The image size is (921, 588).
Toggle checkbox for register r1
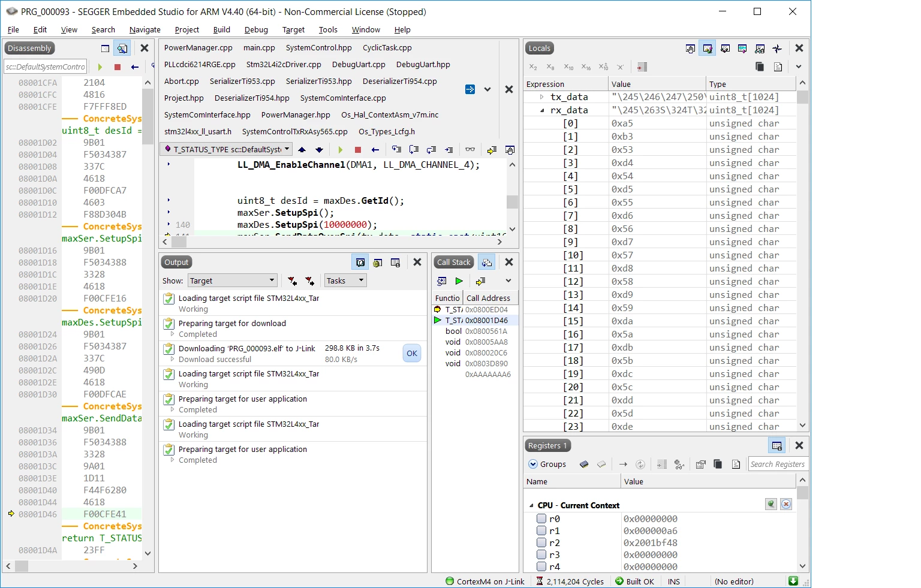[x=541, y=530]
